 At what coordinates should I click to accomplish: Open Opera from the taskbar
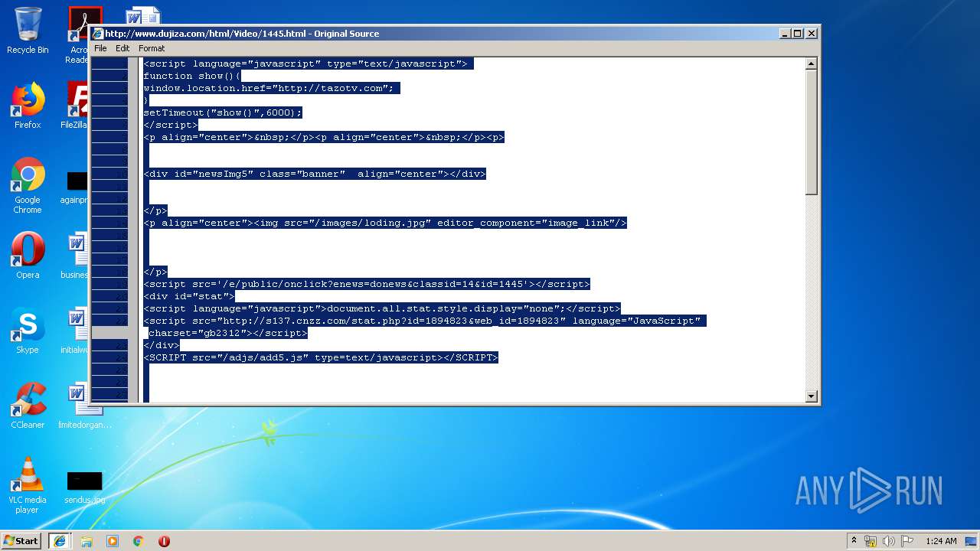click(x=164, y=541)
